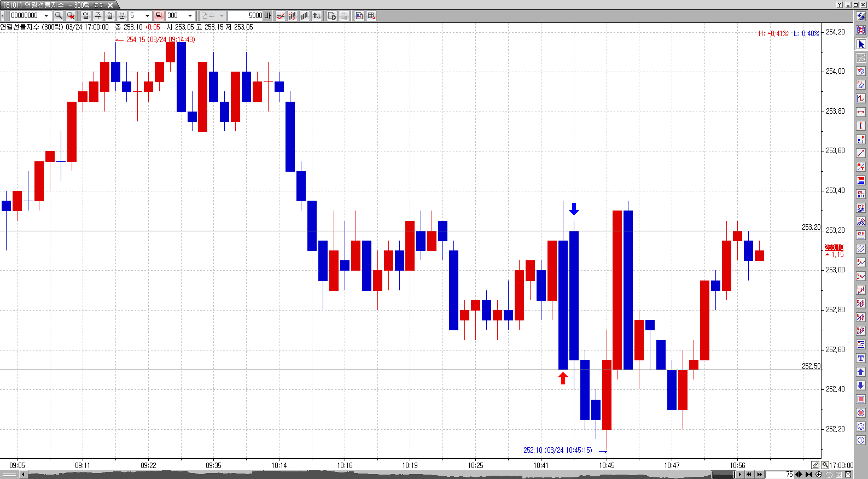
Task: Open the 00000000 symbol code dropdown
Action: [46, 16]
